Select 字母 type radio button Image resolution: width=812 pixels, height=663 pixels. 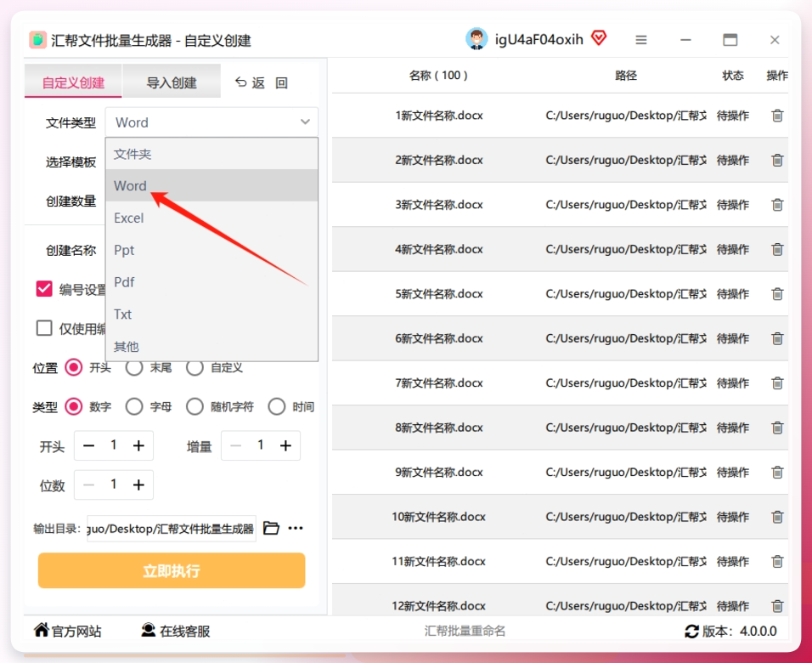134,407
